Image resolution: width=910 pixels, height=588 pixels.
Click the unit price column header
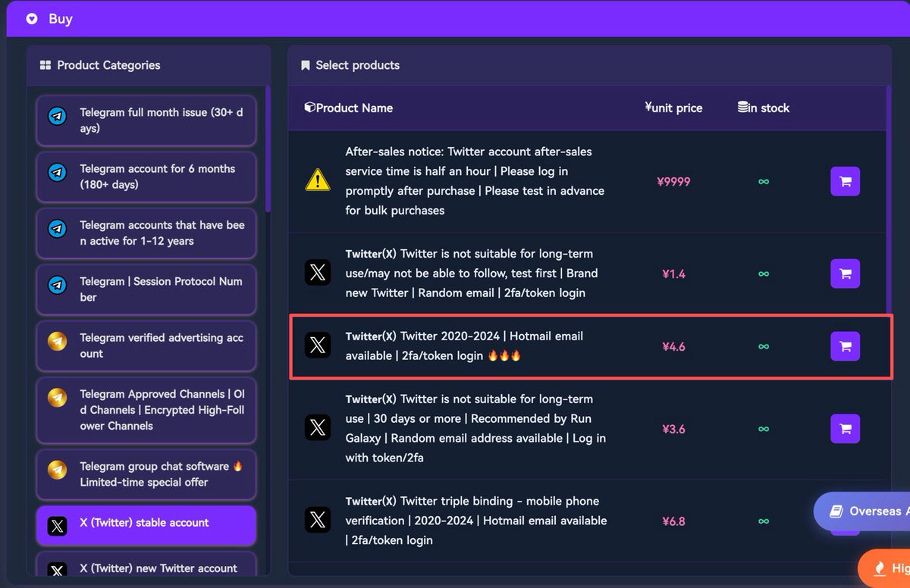tap(673, 108)
